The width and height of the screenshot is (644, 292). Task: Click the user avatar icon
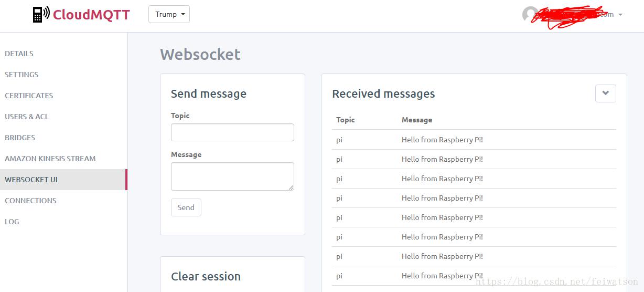(530, 14)
